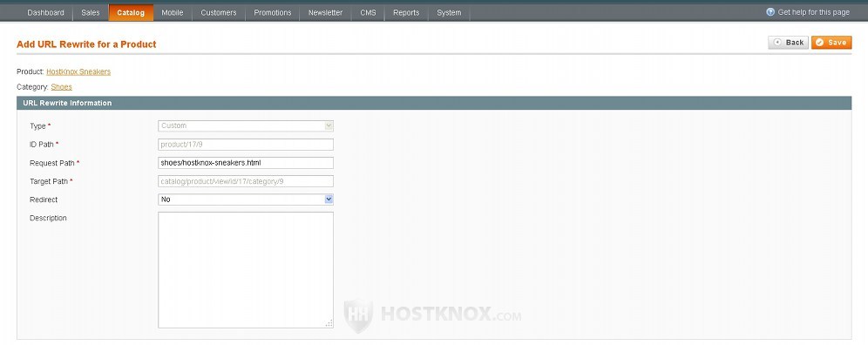Click the Target Path field label
868x345 pixels.
pos(51,181)
